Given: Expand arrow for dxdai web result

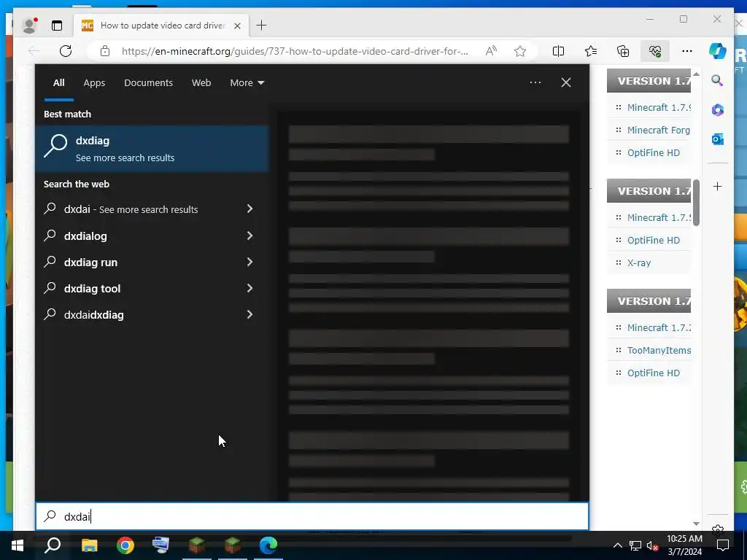Looking at the screenshot, I should [249, 209].
